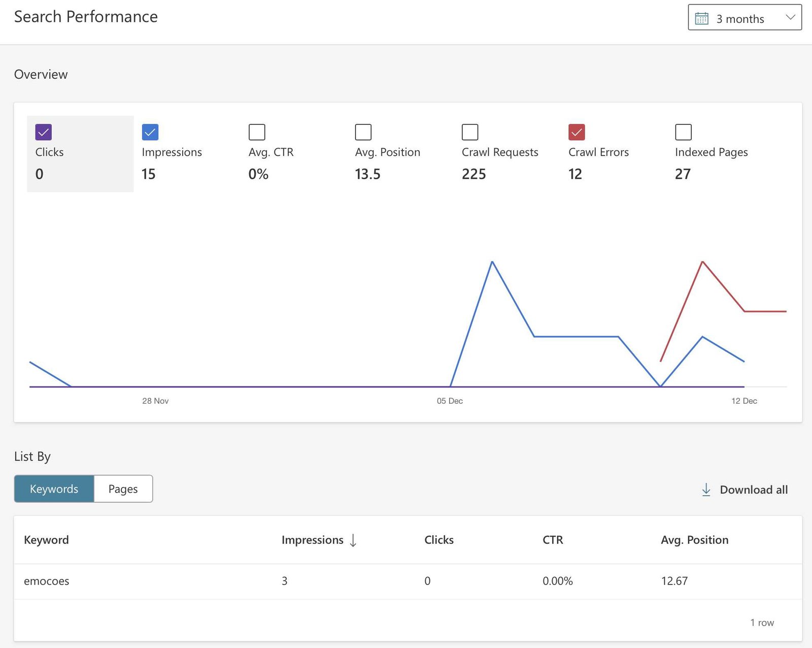Click the blue impressions peak on chart
This screenshot has height=648, width=812.
point(492,262)
